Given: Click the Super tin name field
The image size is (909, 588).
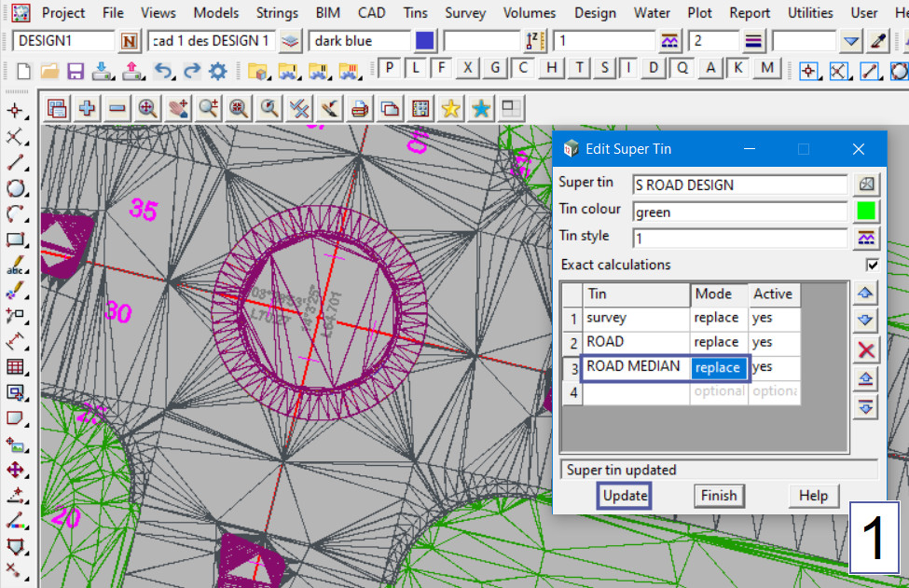Looking at the screenshot, I should tap(739, 185).
